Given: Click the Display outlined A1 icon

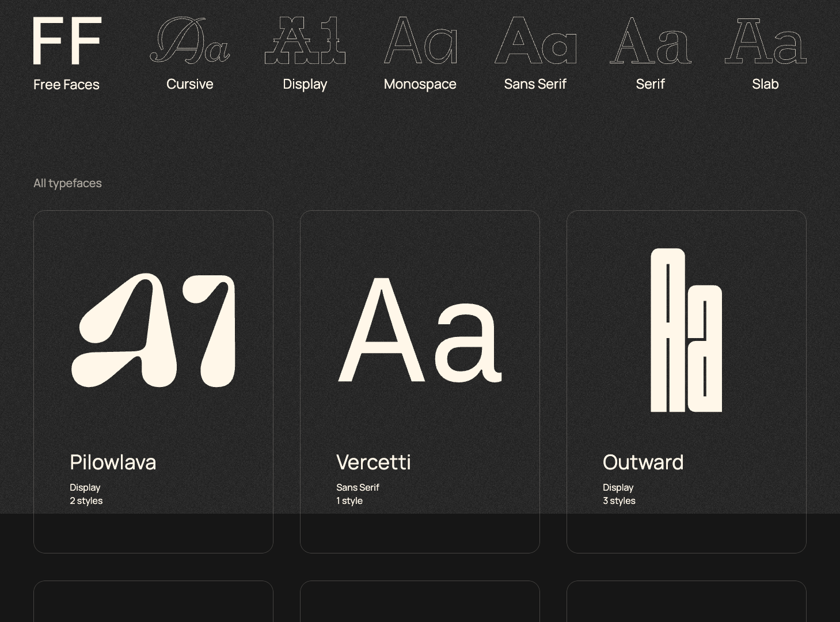Looking at the screenshot, I should click(x=305, y=40).
